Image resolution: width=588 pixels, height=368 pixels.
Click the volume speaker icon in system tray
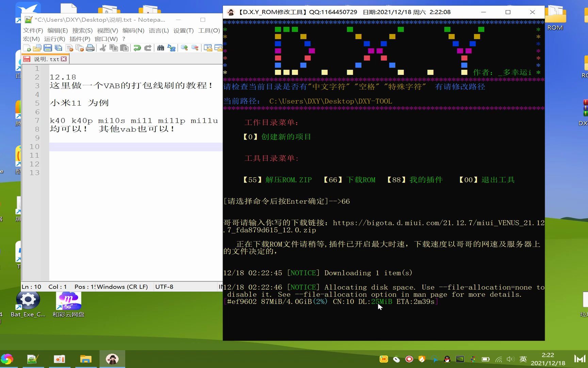tap(510, 359)
